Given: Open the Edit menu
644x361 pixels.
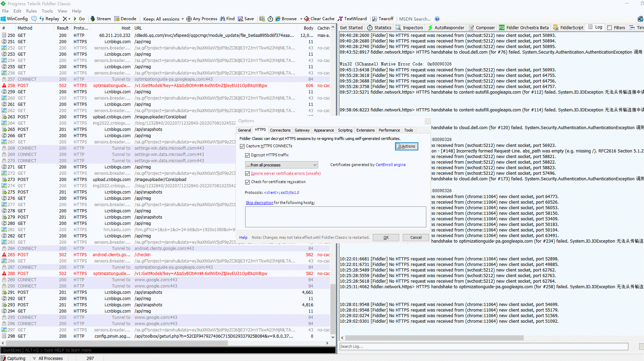Looking at the screenshot, I should click(17, 11).
